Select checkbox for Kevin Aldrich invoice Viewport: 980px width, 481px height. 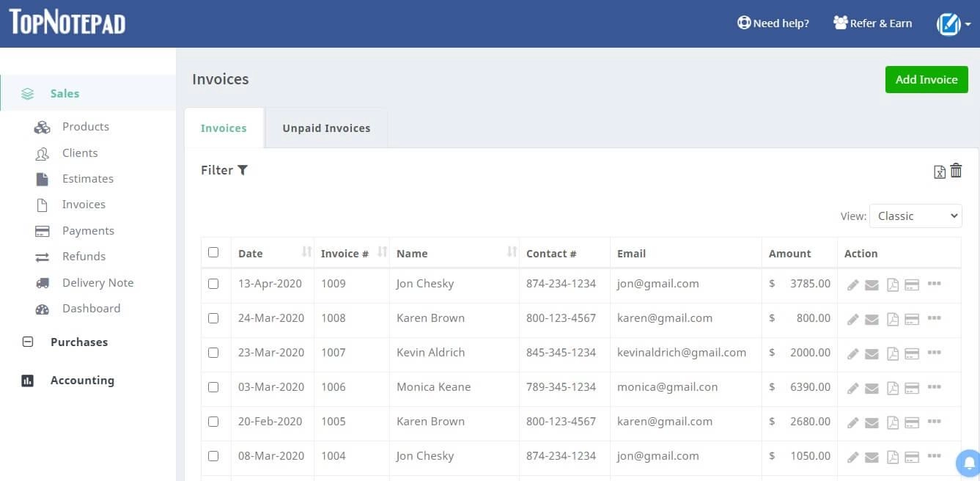click(x=213, y=353)
